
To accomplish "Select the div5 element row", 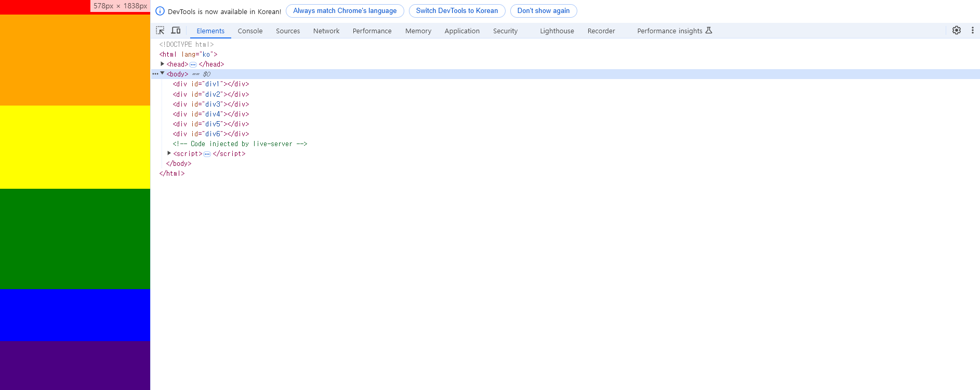I will point(565,124).
